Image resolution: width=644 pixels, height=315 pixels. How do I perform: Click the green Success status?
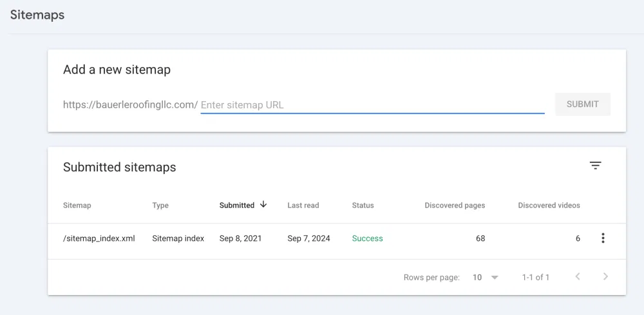tap(367, 238)
